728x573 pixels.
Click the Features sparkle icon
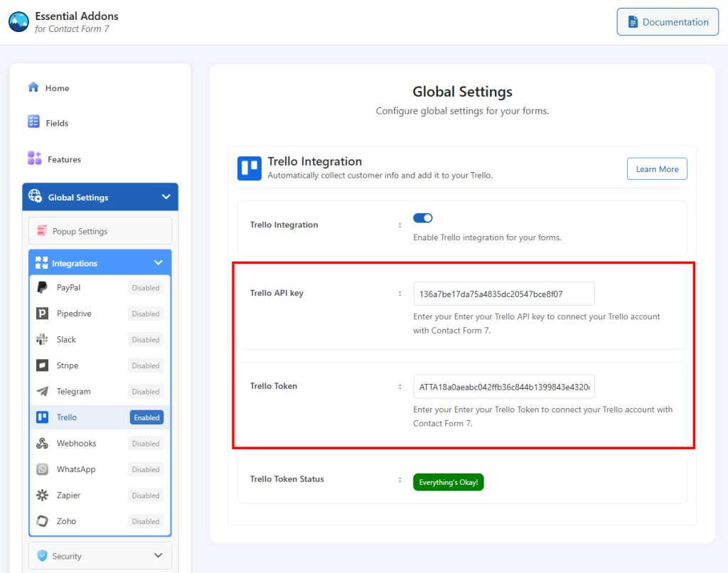(x=34, y=158)
